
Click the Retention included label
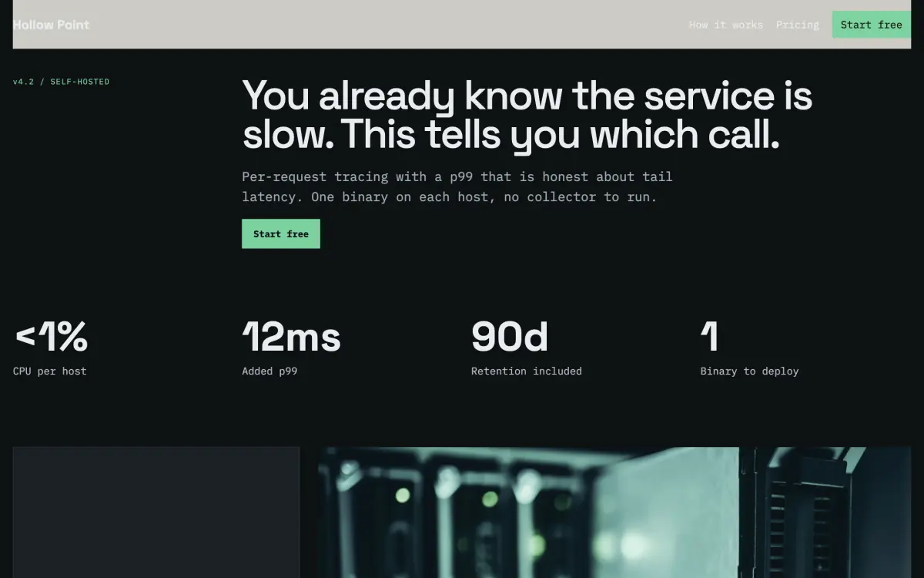527,371
